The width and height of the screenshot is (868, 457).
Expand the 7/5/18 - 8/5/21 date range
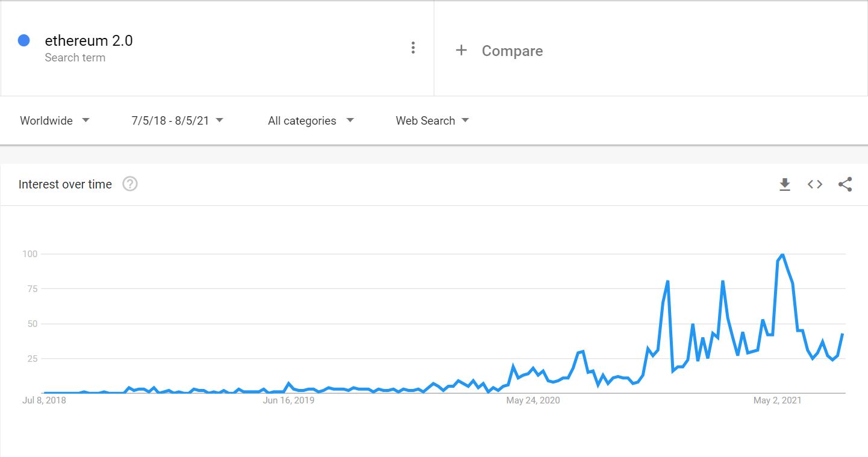coord(177,120)
